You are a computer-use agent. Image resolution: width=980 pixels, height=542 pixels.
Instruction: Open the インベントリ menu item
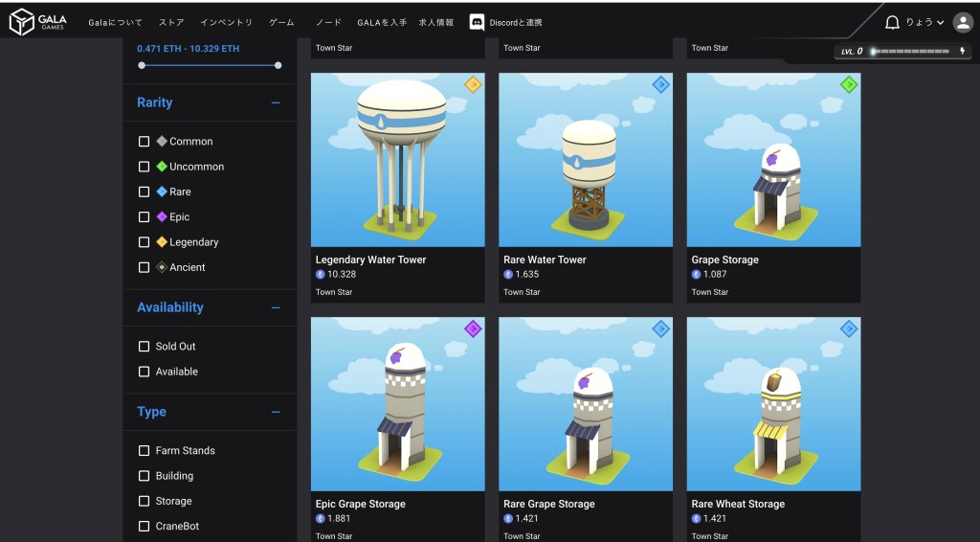click(226, 23)
